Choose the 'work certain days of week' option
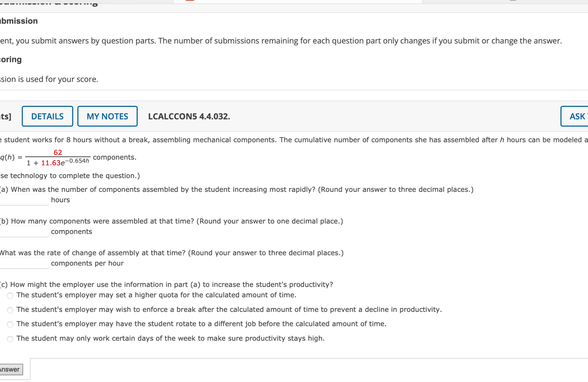588x382 pixels. point(10,339)
